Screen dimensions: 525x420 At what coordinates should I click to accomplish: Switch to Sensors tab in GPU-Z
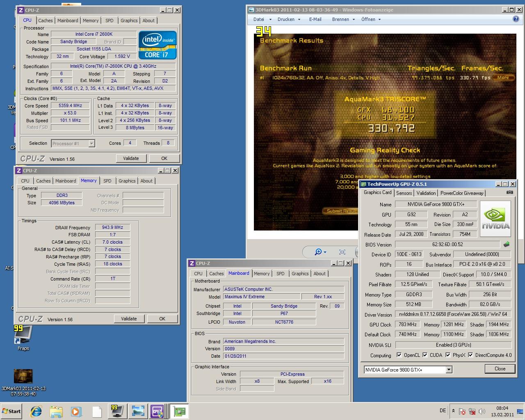click(x=404, y=193)
